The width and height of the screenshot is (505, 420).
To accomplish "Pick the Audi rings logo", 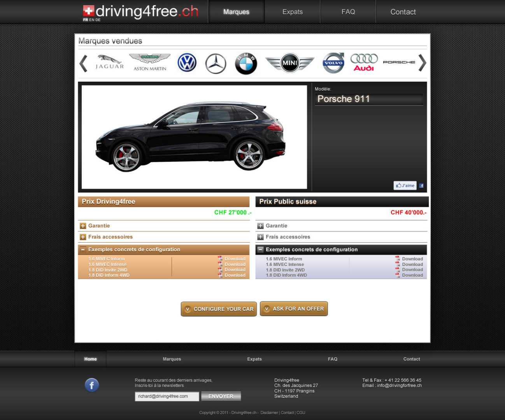I will coord(364,62).
